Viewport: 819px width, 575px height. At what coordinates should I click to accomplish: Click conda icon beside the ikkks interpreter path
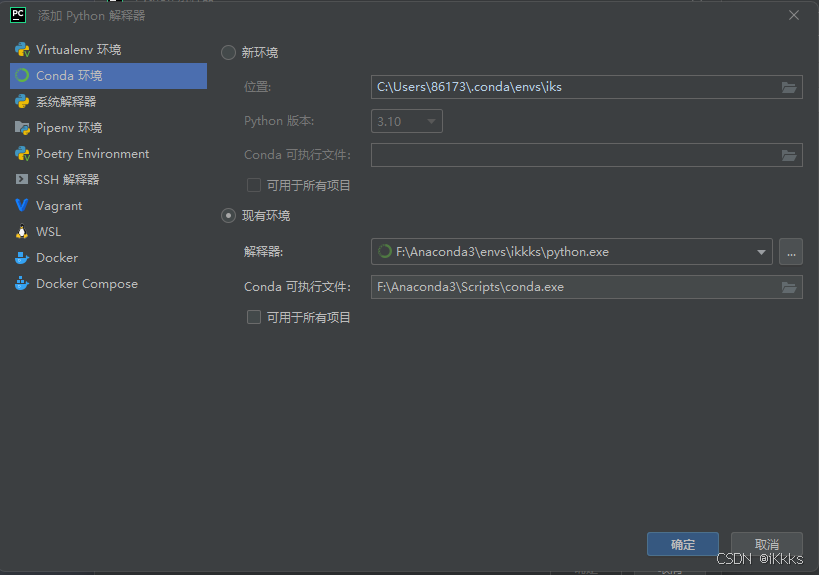[384, 252]
